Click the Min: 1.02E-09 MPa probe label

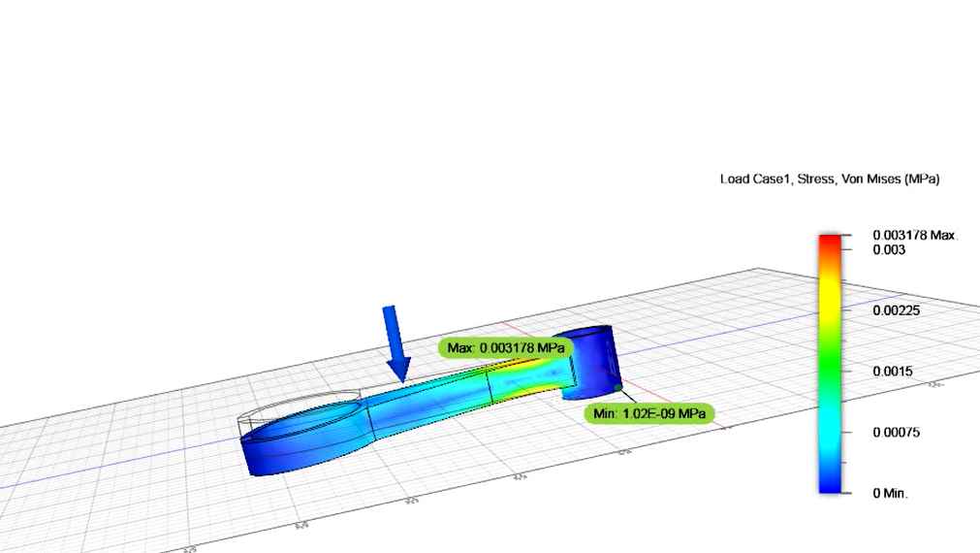649,413
